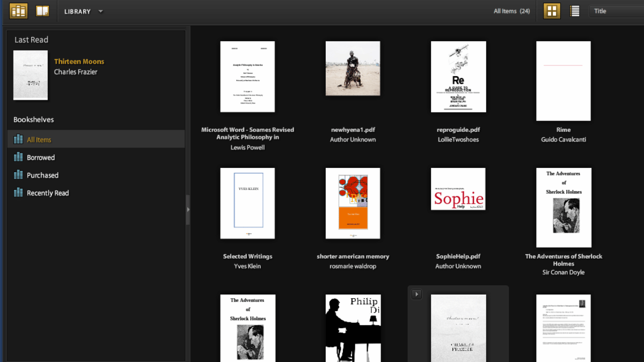Click bookshelf icon next to Purchased

pos(18,175)
